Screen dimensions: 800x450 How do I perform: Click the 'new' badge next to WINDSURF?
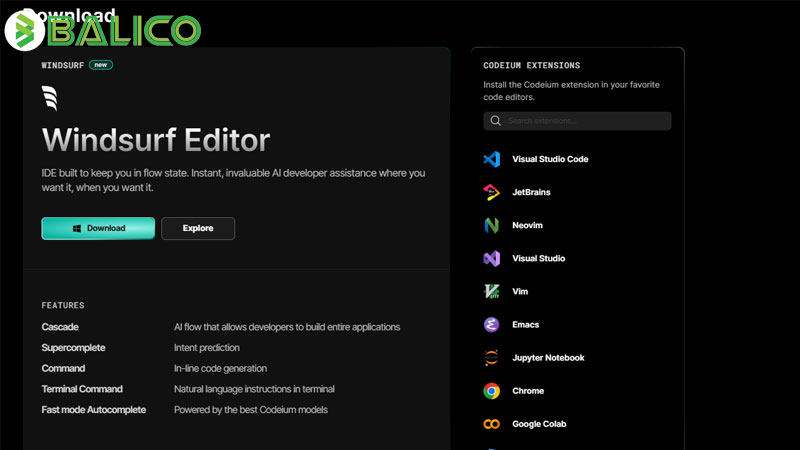pos(101,65)
